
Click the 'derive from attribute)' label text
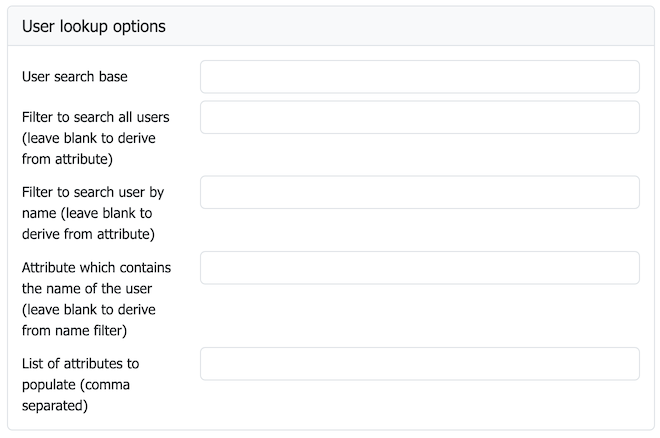click(88, 234)
